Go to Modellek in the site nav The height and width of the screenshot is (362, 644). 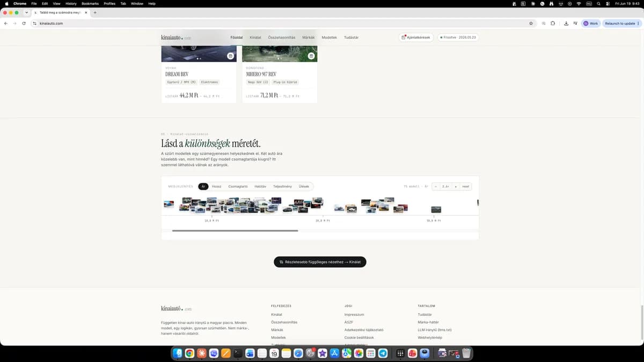pos(329,38)
